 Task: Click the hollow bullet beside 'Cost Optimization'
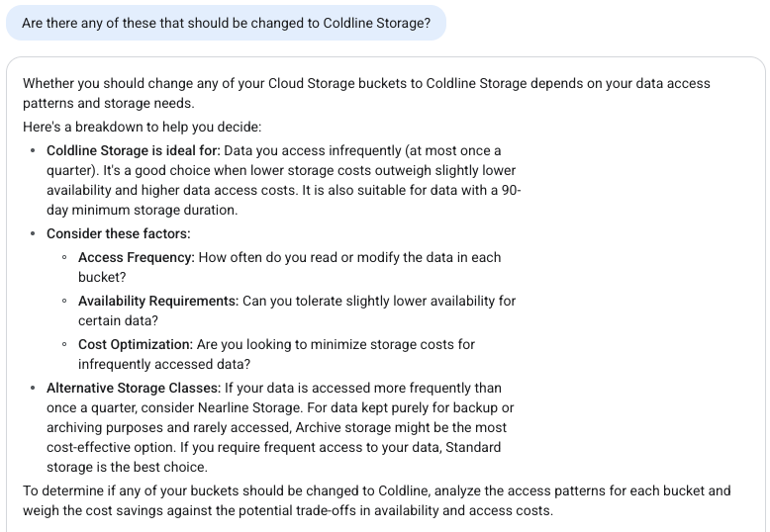click(64, 344)
